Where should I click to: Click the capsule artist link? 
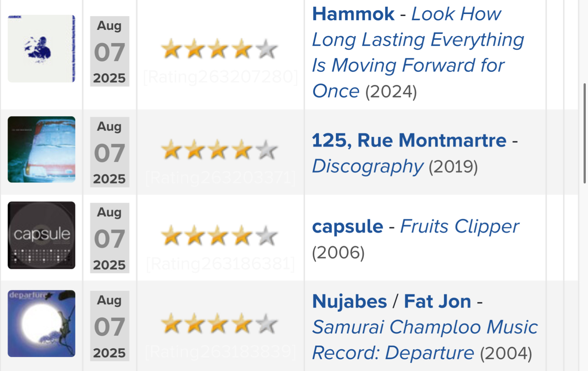tap(348, 227)
